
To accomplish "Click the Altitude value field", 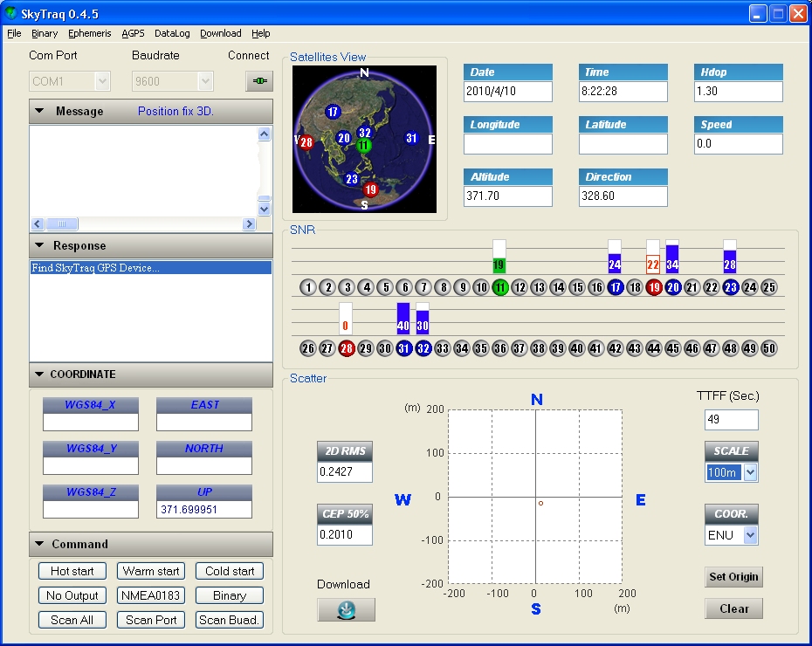I will [x=508, y=196].
